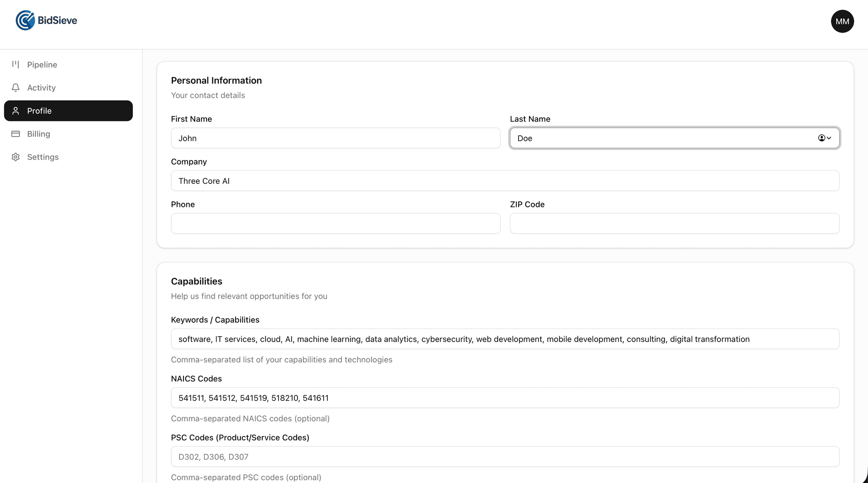The width and height of the screenshot is (868, 483).
Task: Click the Keywords / Capabilities text field
Action: point(505,339)
